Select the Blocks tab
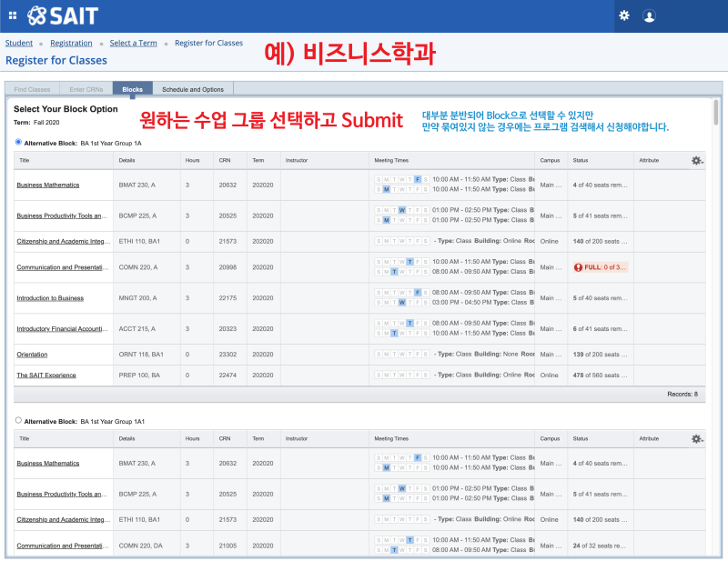 tap(133, 89)
